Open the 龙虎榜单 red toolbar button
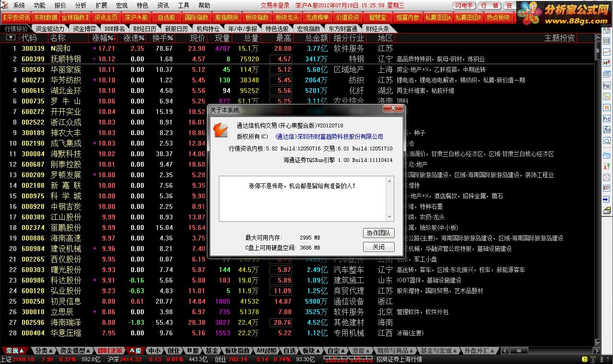The width and height of the screenshot is (613, 364). point(317,17)
